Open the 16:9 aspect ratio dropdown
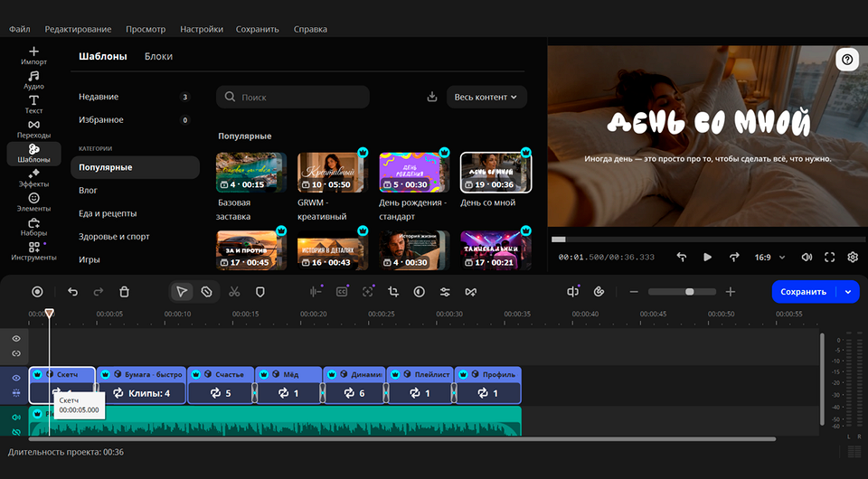The height and width of the screenshot is (479, 868). pyautogui.click(x=769, y=258)
